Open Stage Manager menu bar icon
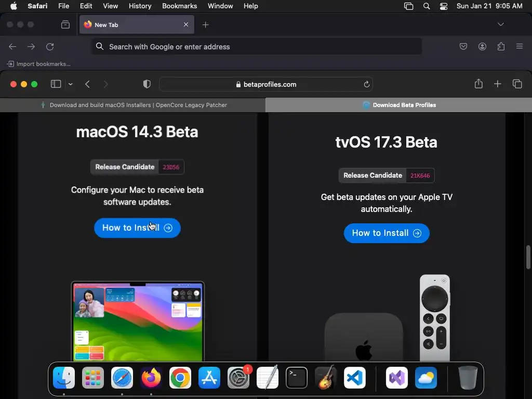 pos(408,6)
